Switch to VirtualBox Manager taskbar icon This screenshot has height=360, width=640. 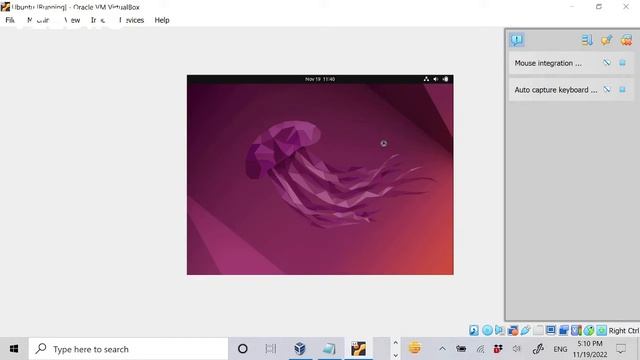pyautogui.click(x=300, y=349)
